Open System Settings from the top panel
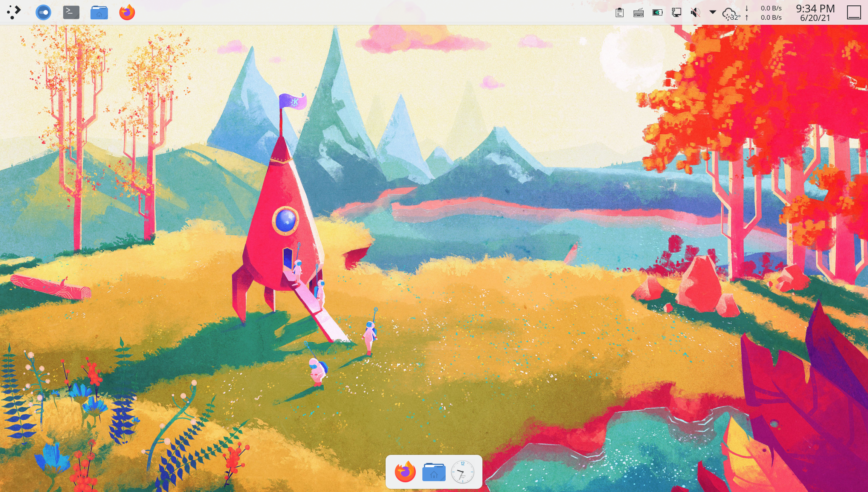This screenshot has height=492, width=868. coord(43,12)
